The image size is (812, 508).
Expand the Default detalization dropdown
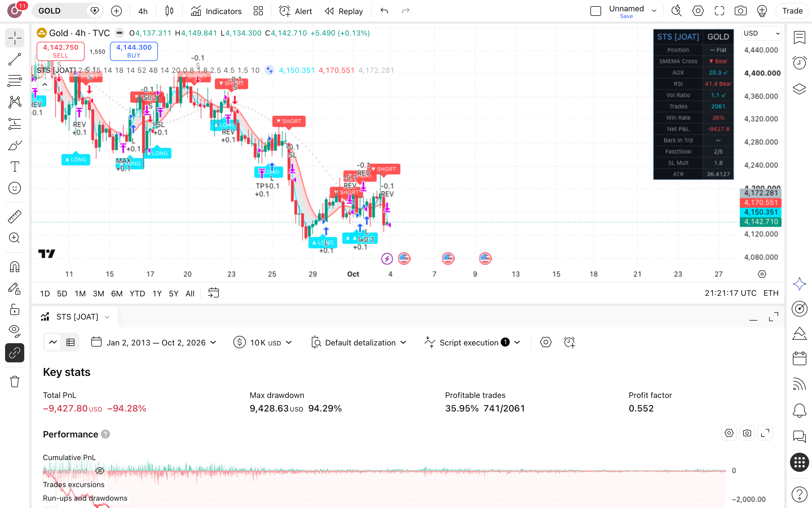coord(359,342)
